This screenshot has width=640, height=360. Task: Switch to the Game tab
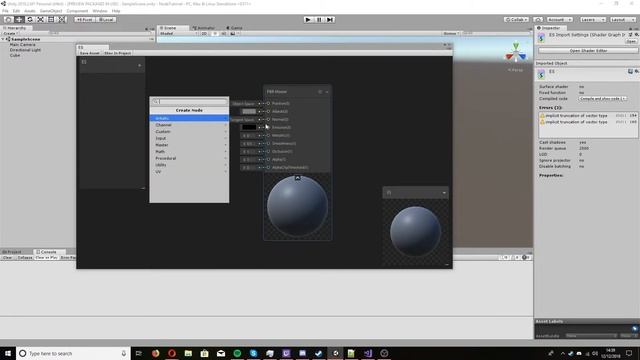234,28
